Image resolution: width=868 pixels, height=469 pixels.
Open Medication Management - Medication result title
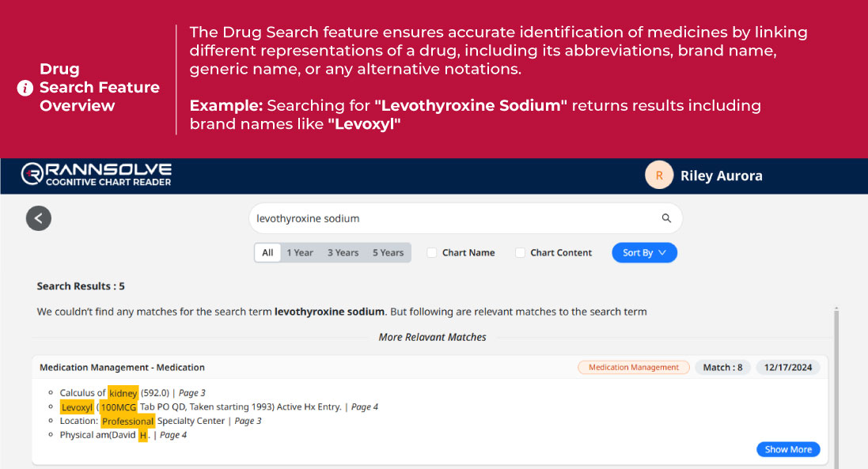tap(122, 367)
